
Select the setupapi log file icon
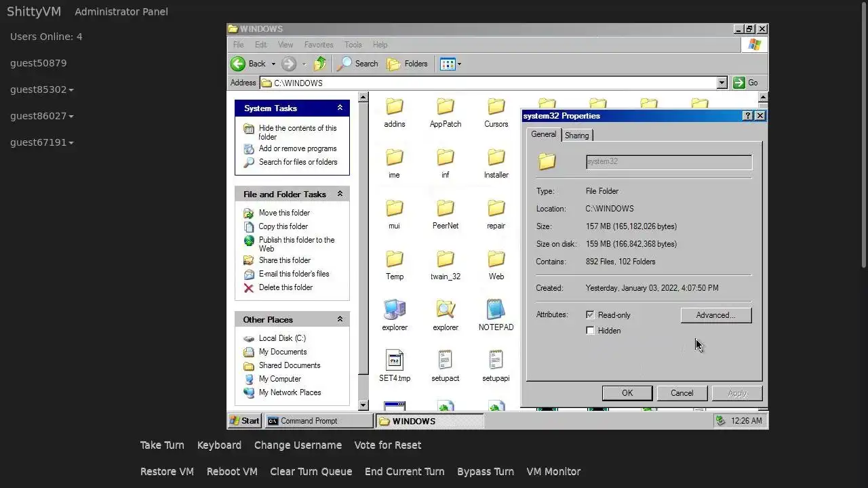496,361
